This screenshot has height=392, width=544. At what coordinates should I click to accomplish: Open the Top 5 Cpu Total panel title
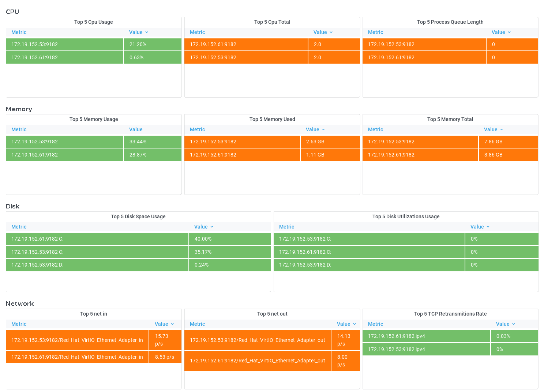pos(272,22)
